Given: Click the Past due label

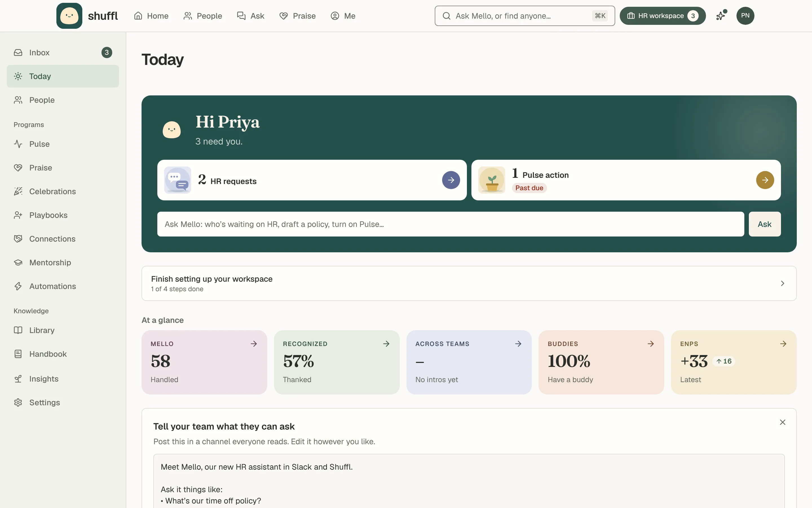Looking at the screenshot, I should (x=529, y=188).
